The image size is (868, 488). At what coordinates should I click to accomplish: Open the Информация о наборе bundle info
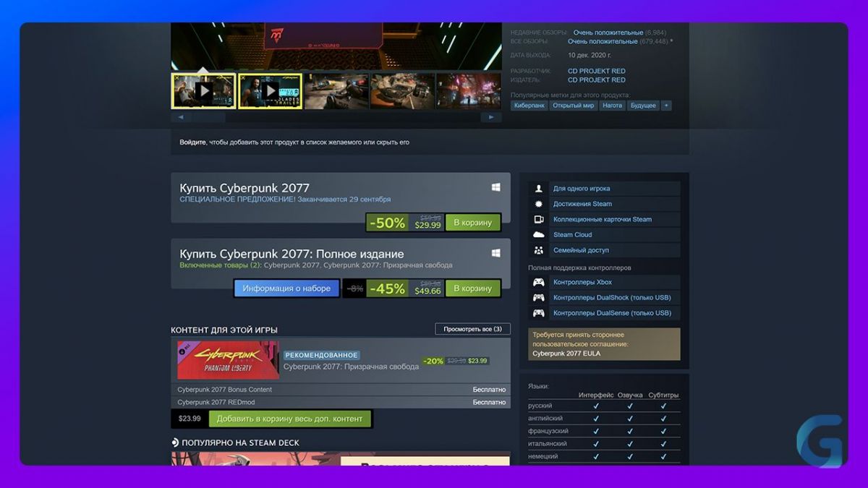point(286,288)
